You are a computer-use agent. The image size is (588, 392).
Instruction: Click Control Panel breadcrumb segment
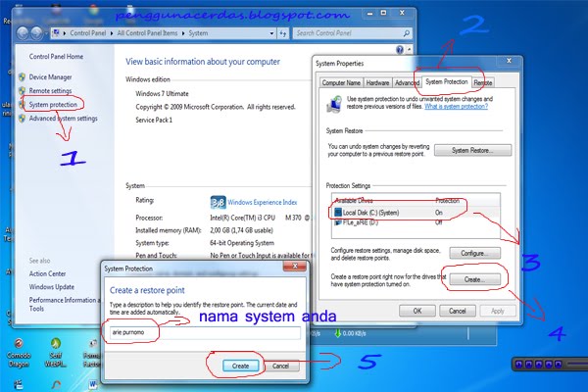pos(88,33)
